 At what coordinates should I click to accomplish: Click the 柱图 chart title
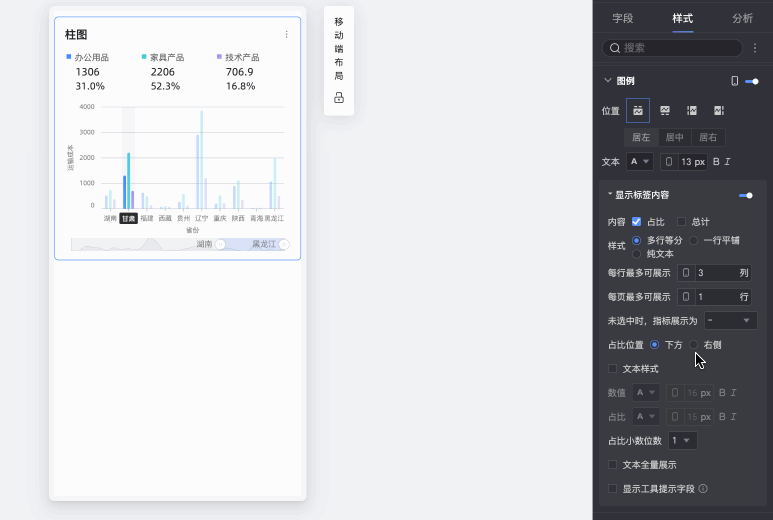coord(76,35)
